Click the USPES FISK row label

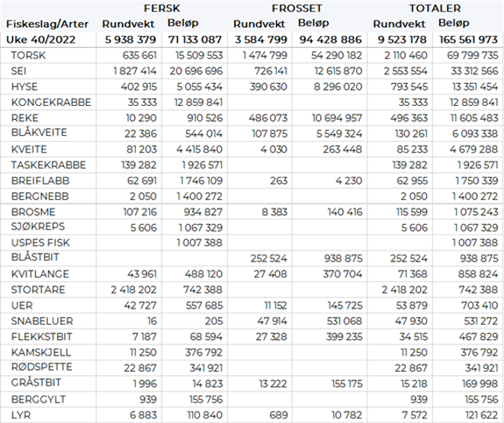(37, 242)
